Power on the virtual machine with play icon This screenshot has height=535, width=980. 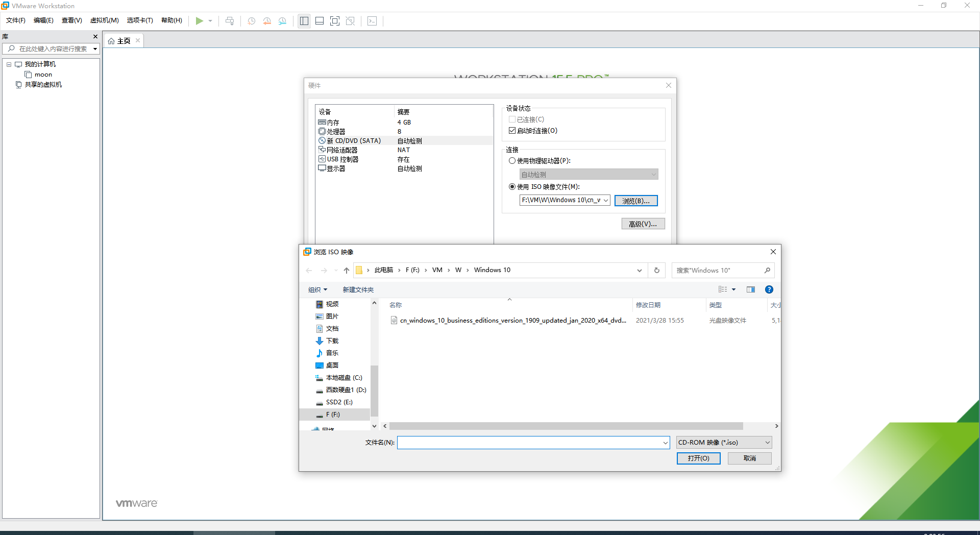(x=199, y=21)
